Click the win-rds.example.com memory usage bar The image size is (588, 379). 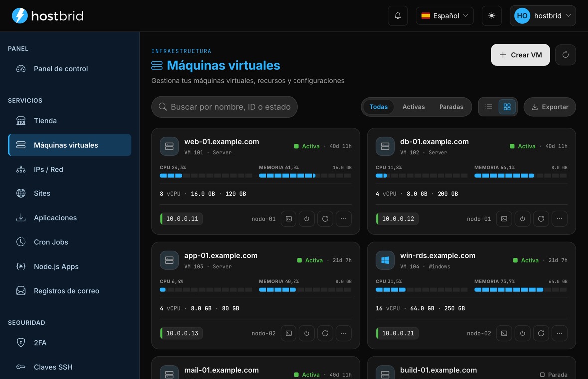tap(521, 289)
